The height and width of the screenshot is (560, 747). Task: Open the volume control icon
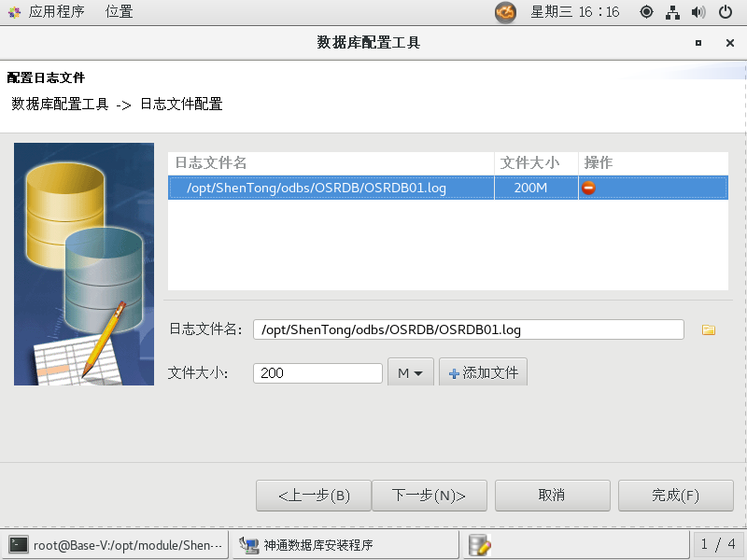pyautogui.click(x=698, y=12)
